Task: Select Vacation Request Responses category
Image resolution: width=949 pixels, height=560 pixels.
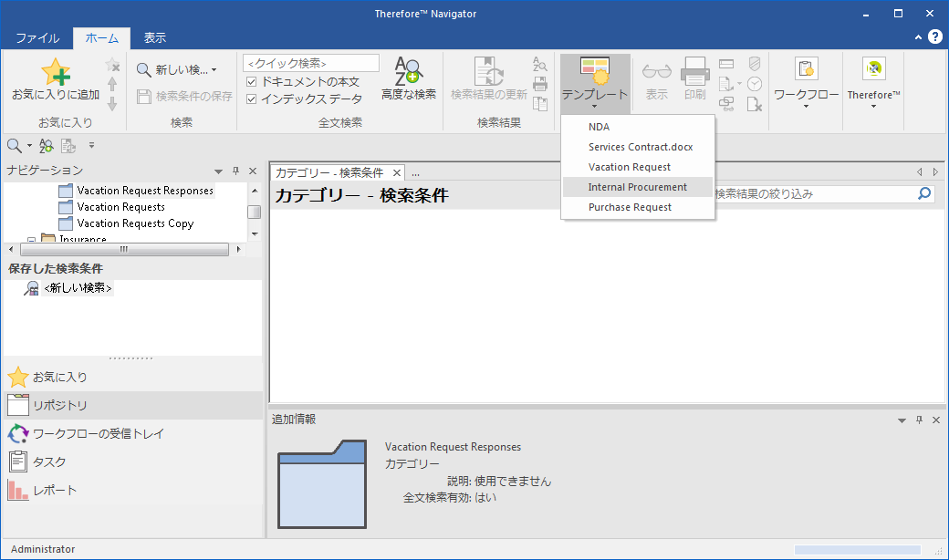Action: [145, 191]
